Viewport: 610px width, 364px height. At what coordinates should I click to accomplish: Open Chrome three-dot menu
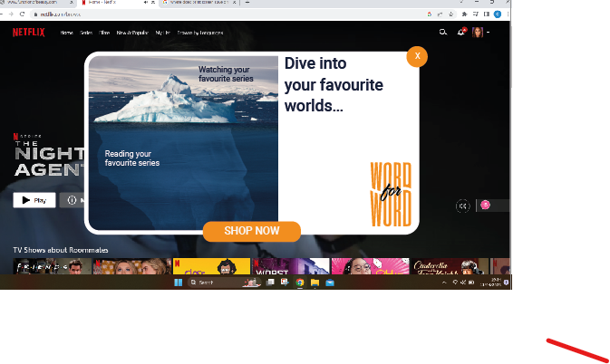(x=508, y=14)
